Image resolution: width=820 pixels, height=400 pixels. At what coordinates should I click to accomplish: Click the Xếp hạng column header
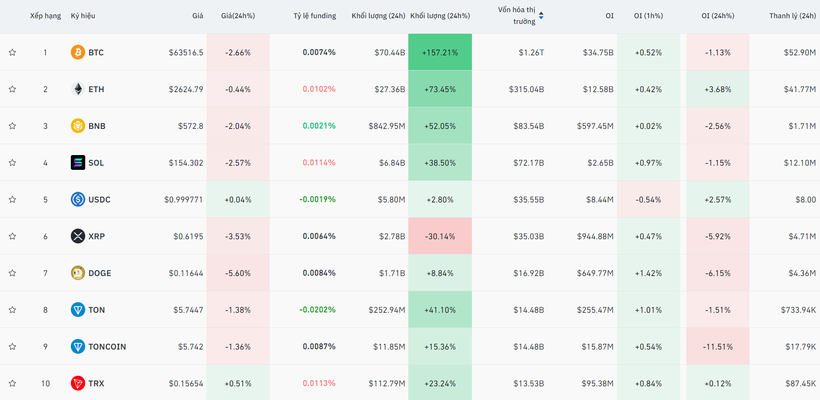coord(45,16)
